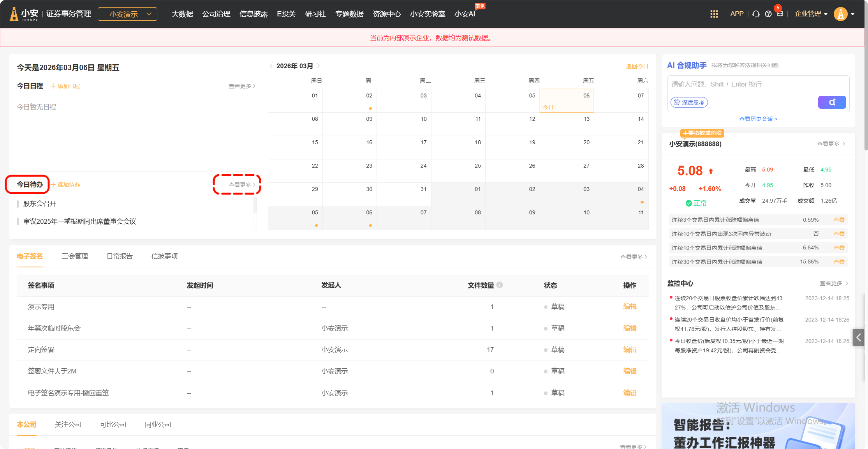Viewport: 868px width, 449px height.
Task: Click 返回今日 link on calendar
Action: (x=637, y=66)
